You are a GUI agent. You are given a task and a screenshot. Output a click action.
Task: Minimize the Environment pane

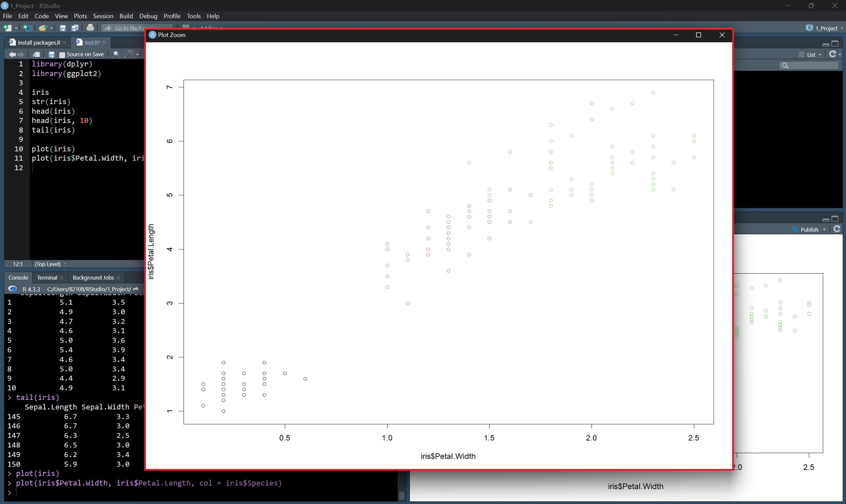coord(825,44)
